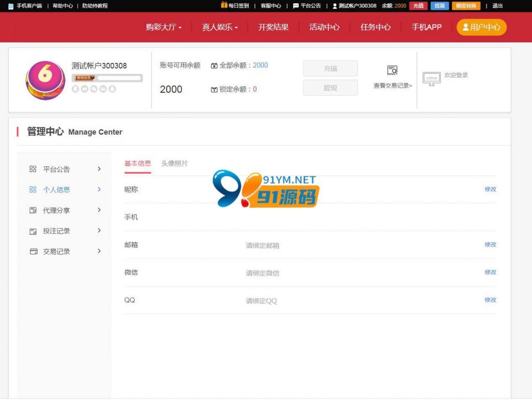The height and width of the screenshot is (401, 532).
Task: Expand the 投注记录 chevron arrow
Action: click(99, 230)
